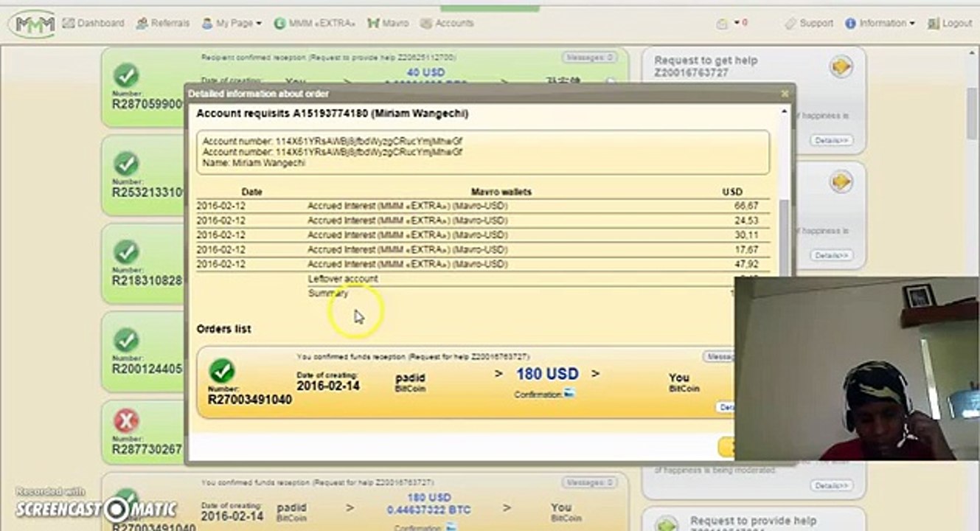Open Messages: 0 button of bottom 180 USD order

point(589,482)
